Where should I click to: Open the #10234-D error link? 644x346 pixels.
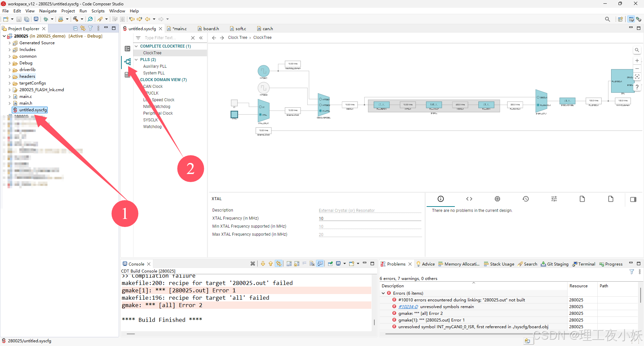click(408, 307)
